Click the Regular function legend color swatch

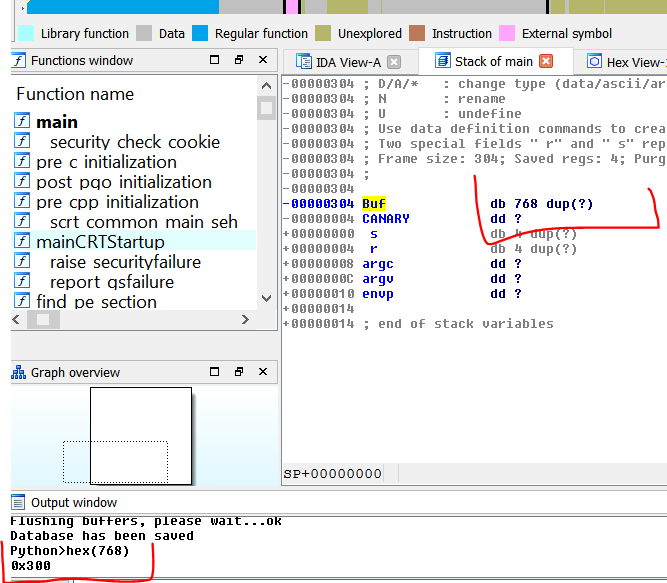point(200,33)
